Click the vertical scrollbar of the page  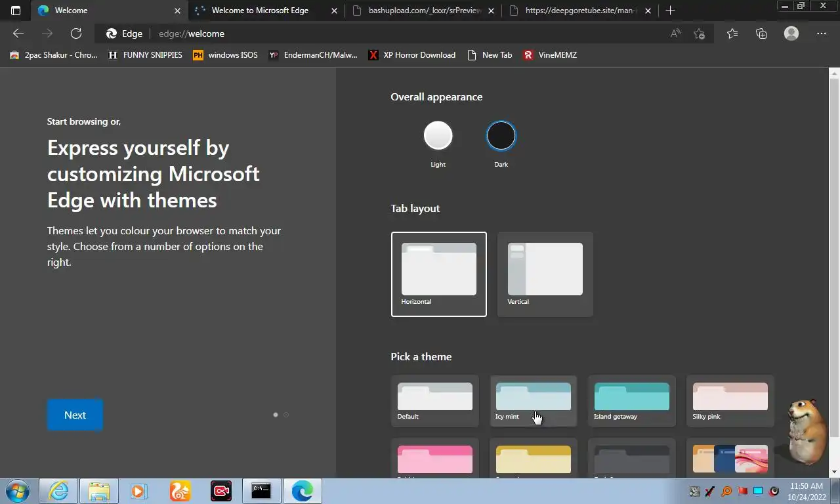click(834, 259)
